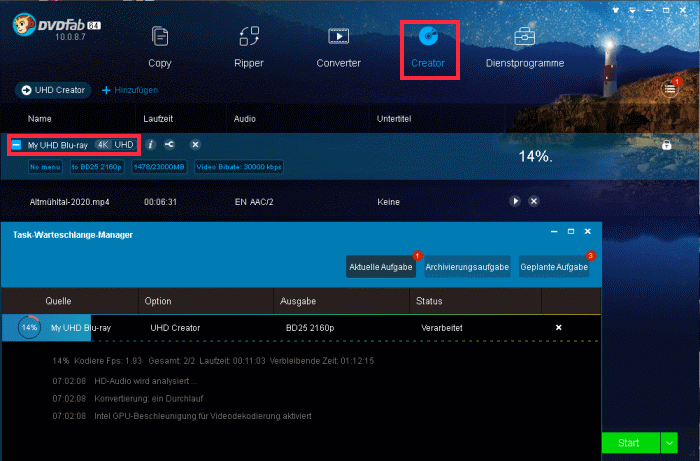Click the green Start button
Screen dimensions: 700x461
point(629,443)
